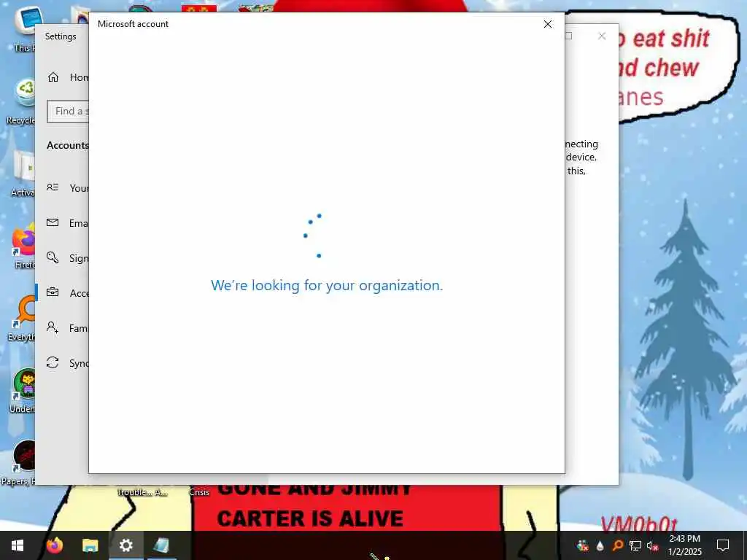Open the Windows Start menu
This screenshot has height=560, width=747.
tap(18, 545)
